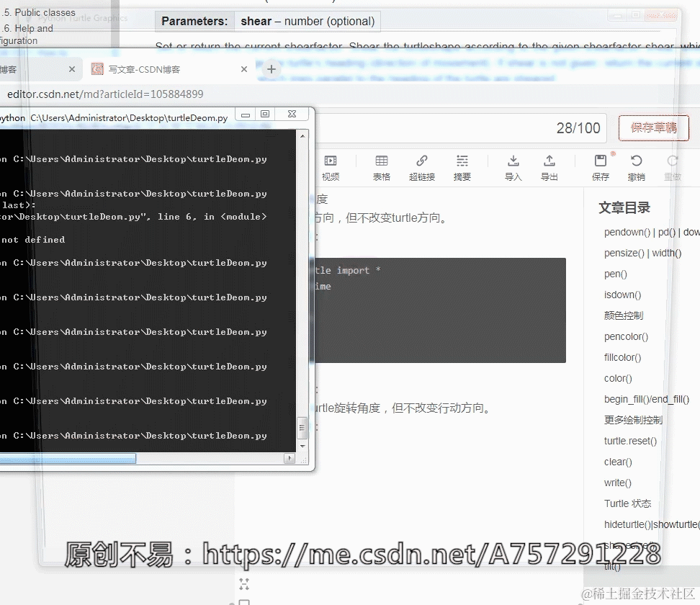This screenshot has width=700, height=605.
Task: Click right arrow of console horizontal scrollbar
Action: coord(290,458)
